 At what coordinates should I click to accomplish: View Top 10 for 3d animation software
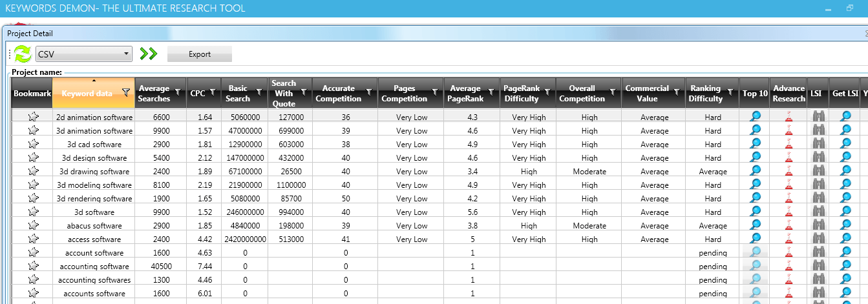pyautogui.click(x=755, y=130)
